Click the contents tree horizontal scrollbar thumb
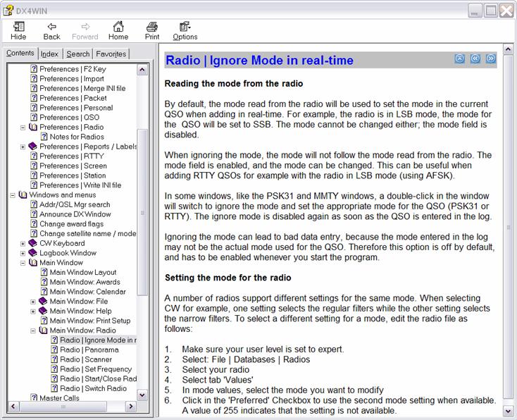The height and width of the screenshot is (420, 517). [63, 406]
